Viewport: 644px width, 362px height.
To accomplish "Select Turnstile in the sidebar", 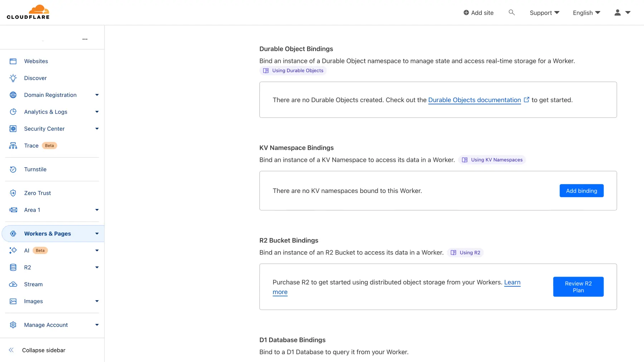I will click(35, 169).
